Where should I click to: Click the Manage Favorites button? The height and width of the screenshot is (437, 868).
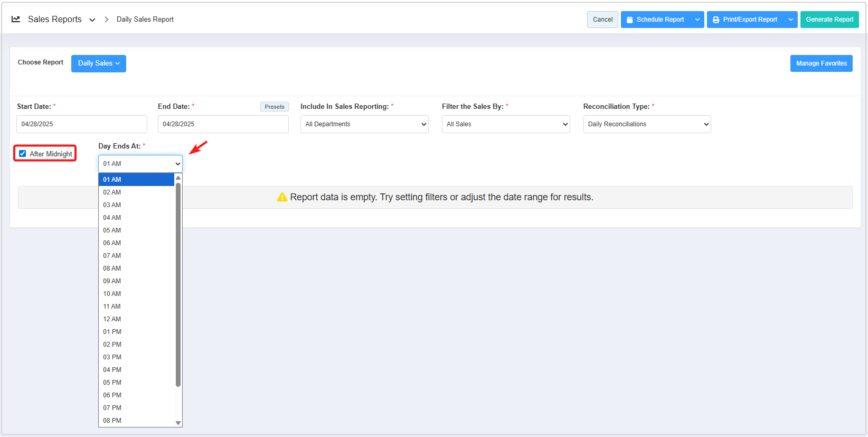pyautogui.click(x=821, y=63)
